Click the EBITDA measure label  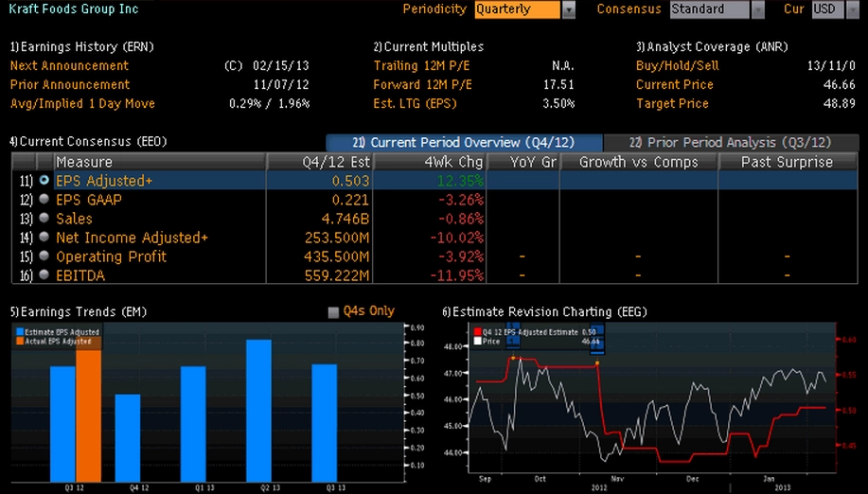click(x=80, y=275)
